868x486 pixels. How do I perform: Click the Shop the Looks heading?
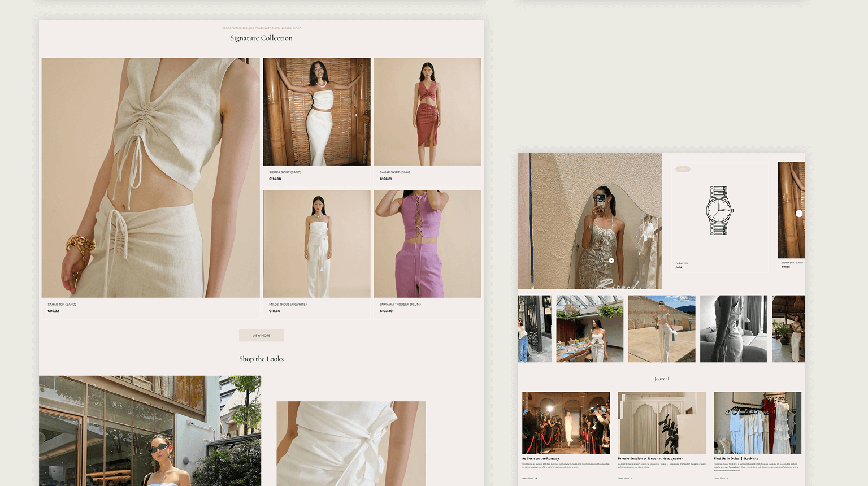click(x=261, y=359)
